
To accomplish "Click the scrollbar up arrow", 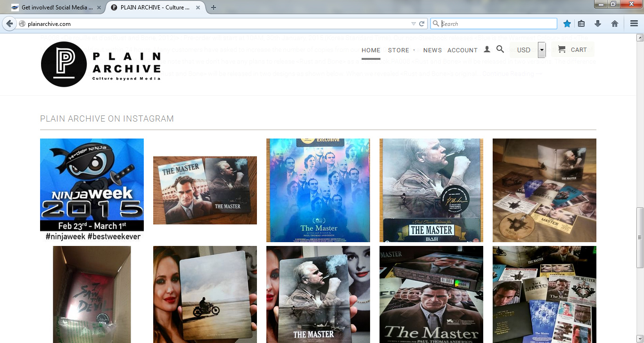I will pyautogui.click(x=640, y=38).
